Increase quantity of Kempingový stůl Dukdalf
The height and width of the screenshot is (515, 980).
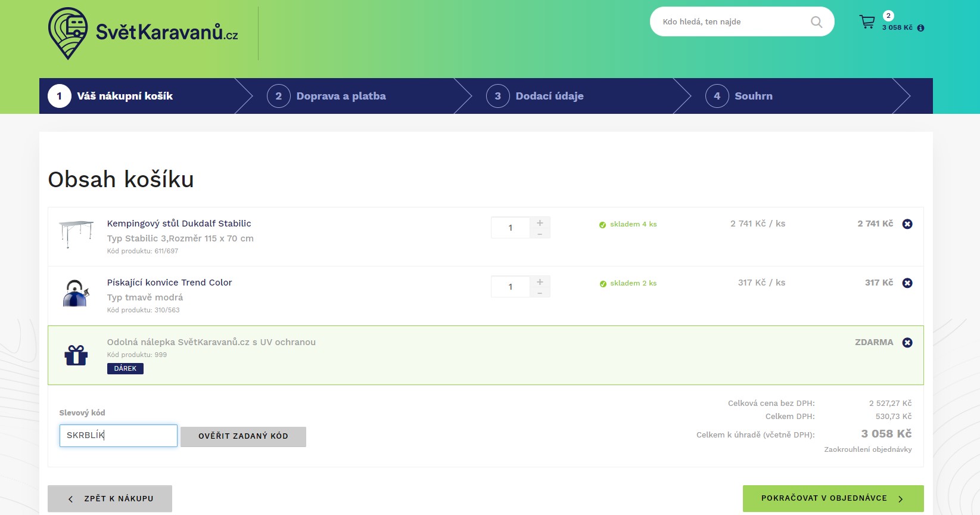540,222
